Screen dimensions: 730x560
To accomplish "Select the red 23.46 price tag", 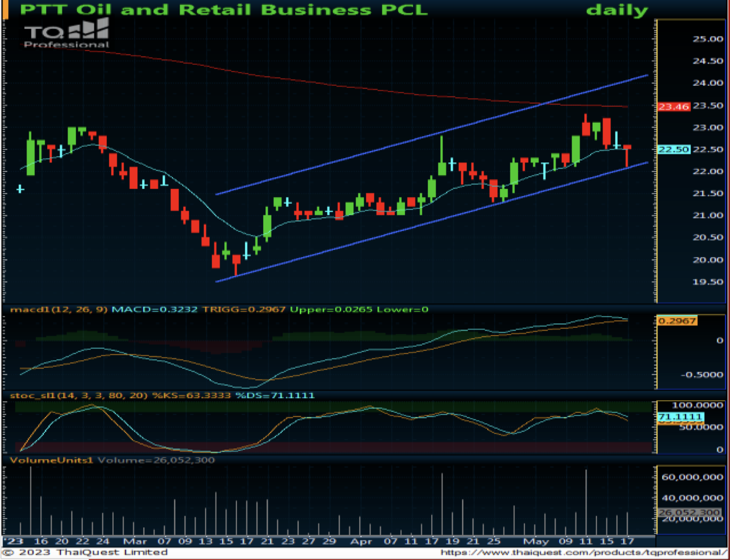I will (x=674, y=106).
